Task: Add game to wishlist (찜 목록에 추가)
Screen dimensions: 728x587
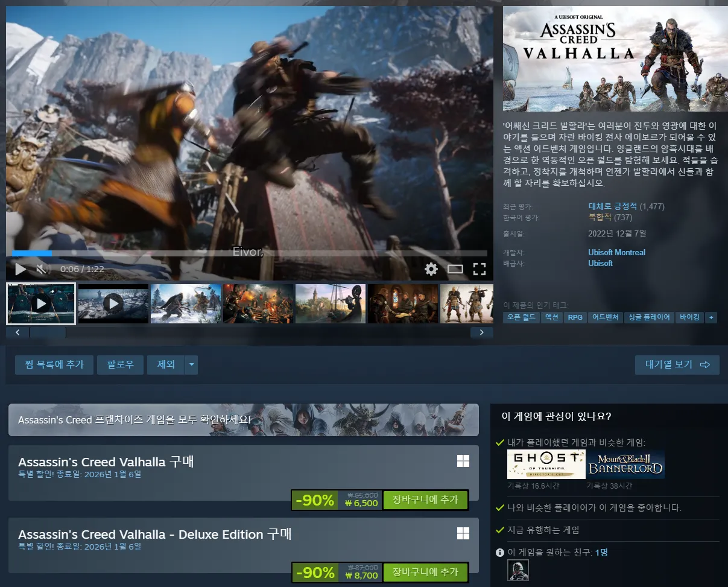Action: (x=54, y=364)
